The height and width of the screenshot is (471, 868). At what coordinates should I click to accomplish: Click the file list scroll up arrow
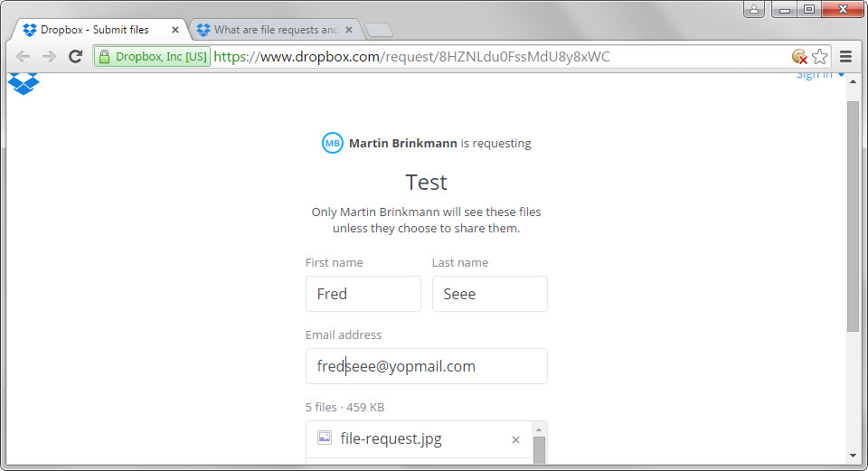pos(539,429)
